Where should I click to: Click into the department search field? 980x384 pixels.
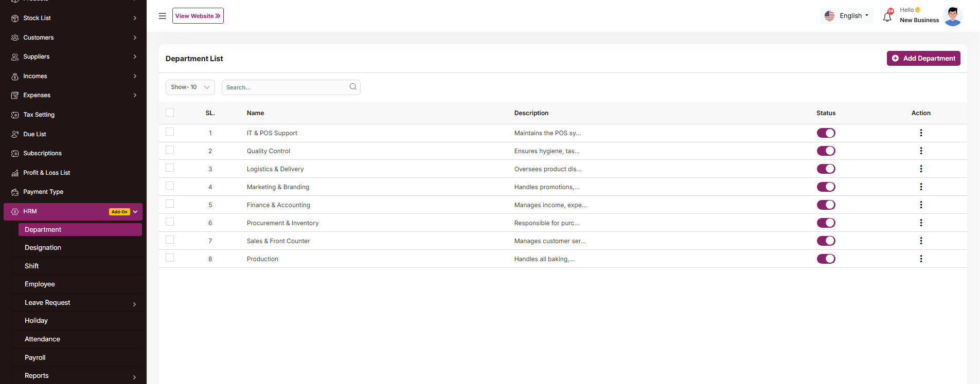pos(286,87)
